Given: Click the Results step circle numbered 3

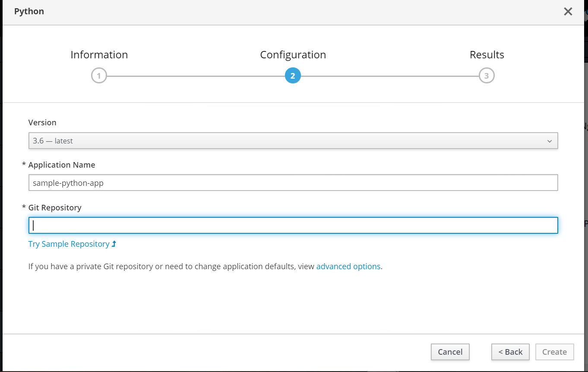Looking at the screenshot, I should click(487, 75).
